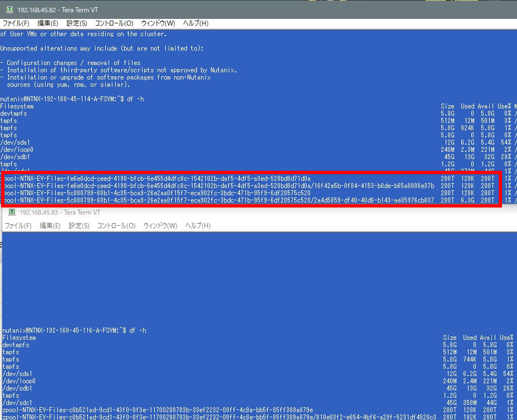Open ウィンドウ(W) menu in 192.168.45.82 window
This screenshot has height=420, width=517.
pos(158,23)
